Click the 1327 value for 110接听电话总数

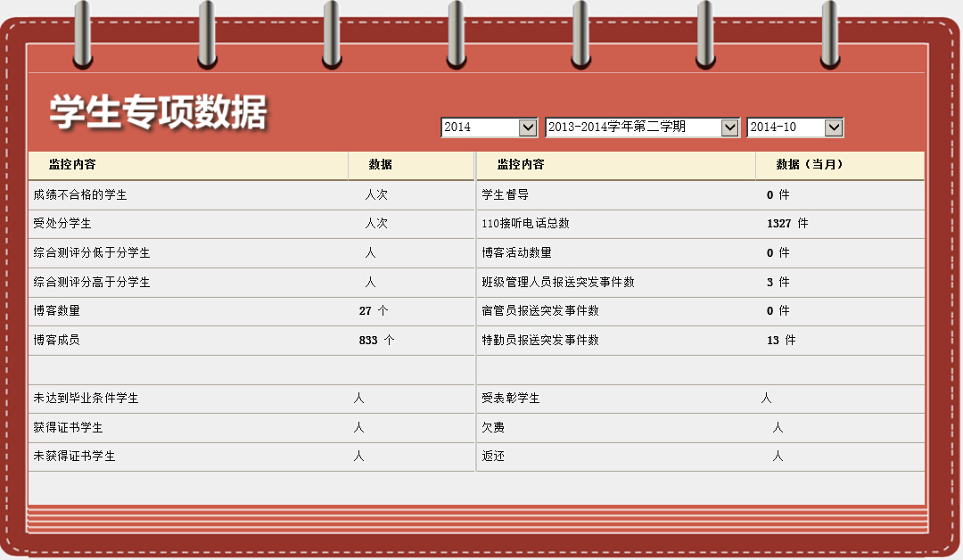[778, 224]
